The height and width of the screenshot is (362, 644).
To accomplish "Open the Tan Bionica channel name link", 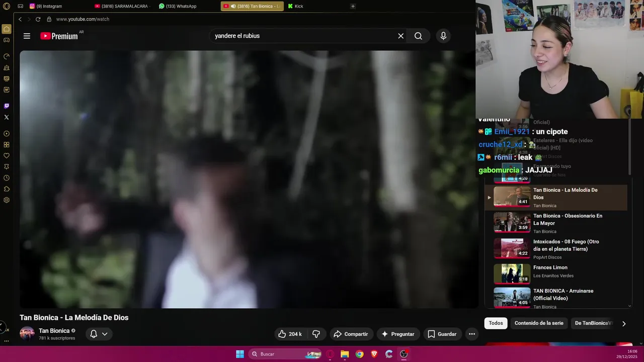I will [x=54, y=331].
